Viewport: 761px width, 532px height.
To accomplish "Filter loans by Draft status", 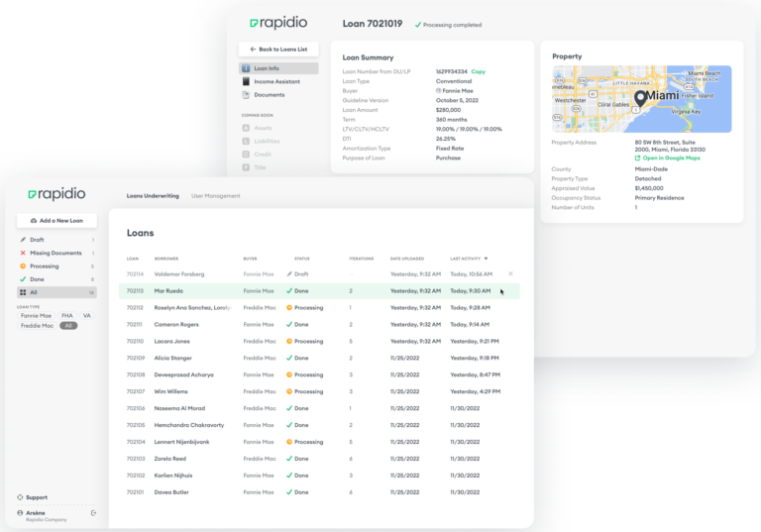I will pyautogui.click(x=56, y=240).
